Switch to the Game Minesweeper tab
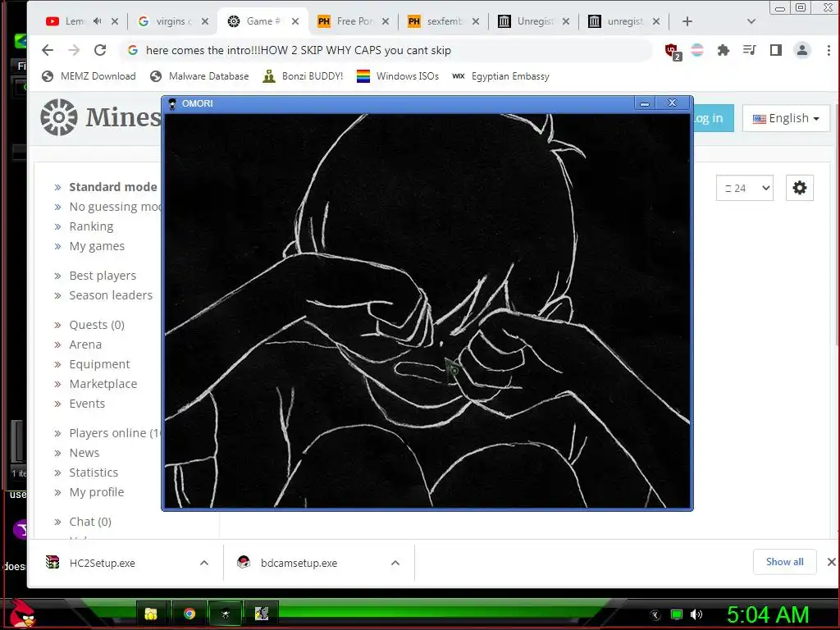 pos(262,21)
